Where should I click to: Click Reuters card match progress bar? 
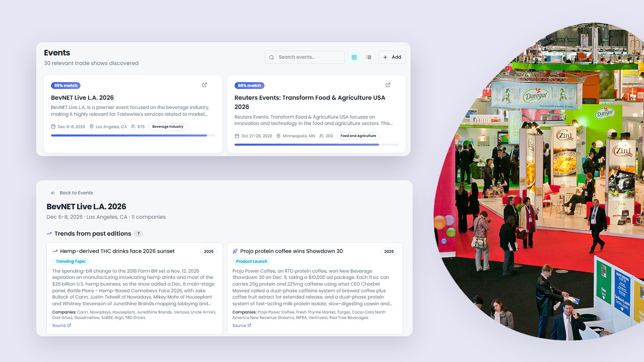point(316,145)
